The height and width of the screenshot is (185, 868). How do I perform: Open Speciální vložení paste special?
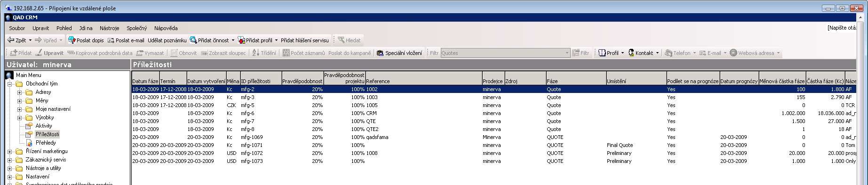399,53
